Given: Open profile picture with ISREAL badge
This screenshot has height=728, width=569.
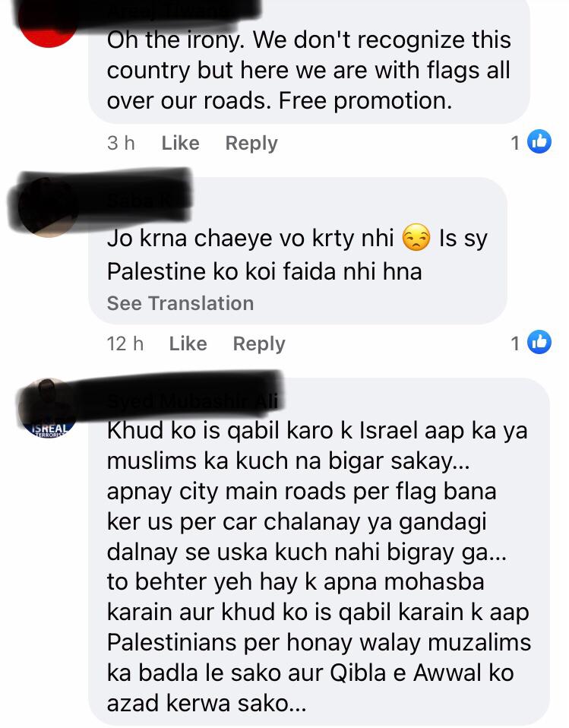Looking at the screenshot, I should tap(48, 409).
